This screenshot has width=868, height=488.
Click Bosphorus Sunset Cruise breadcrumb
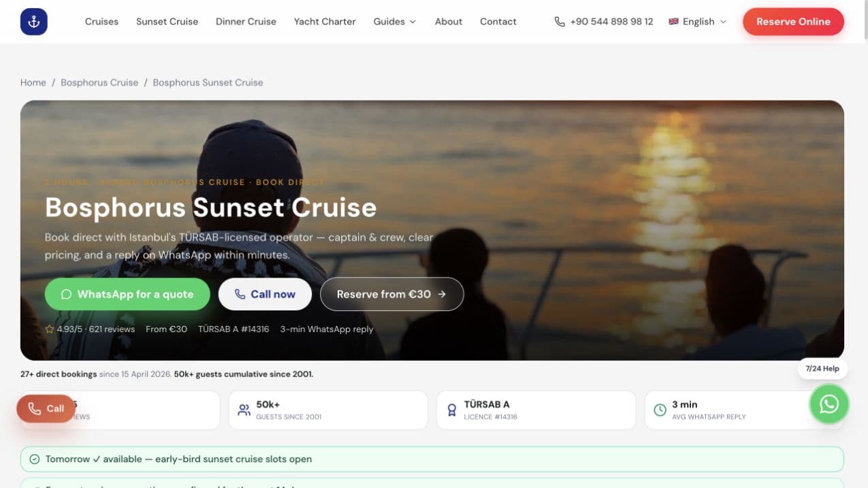coord(208,82)
